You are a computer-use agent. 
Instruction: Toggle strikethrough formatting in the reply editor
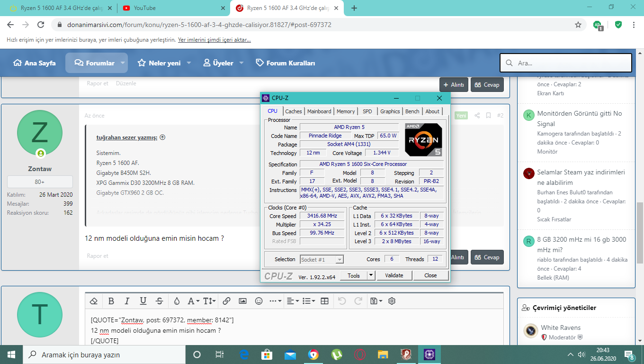point(160,301)
